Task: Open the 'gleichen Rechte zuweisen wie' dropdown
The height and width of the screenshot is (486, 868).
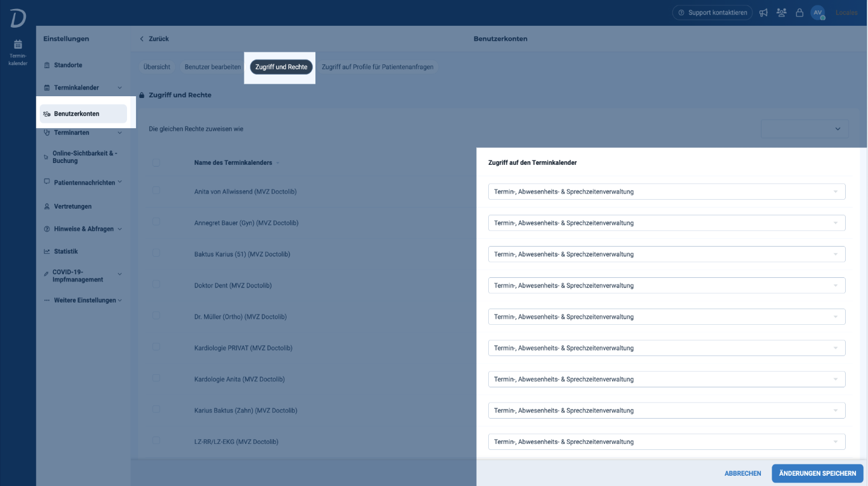Action: pos(805,129)
